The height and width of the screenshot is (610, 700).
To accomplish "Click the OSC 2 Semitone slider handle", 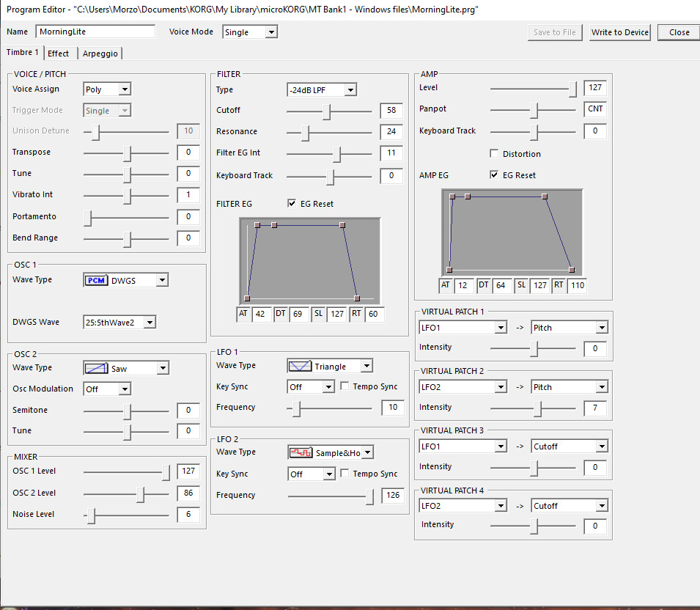I will [128, 411].
